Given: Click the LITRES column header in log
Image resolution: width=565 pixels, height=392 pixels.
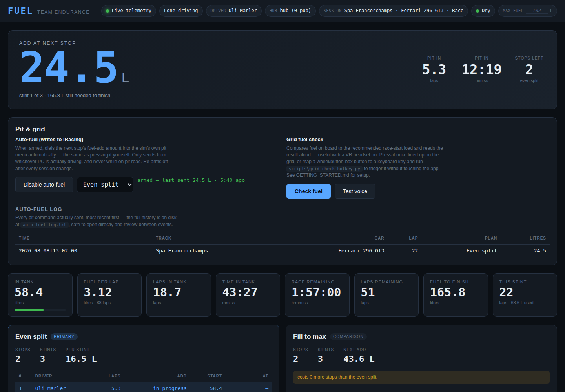Looking at the screenshot, I should [x=538, y=238].
